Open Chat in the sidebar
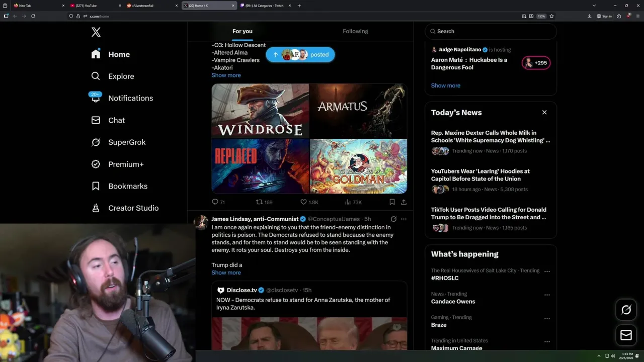 (108, 120)
